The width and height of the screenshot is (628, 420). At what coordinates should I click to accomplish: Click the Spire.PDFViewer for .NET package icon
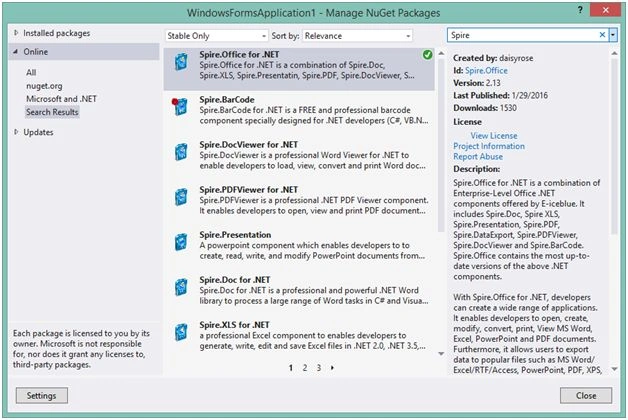[x=181, y=197]
